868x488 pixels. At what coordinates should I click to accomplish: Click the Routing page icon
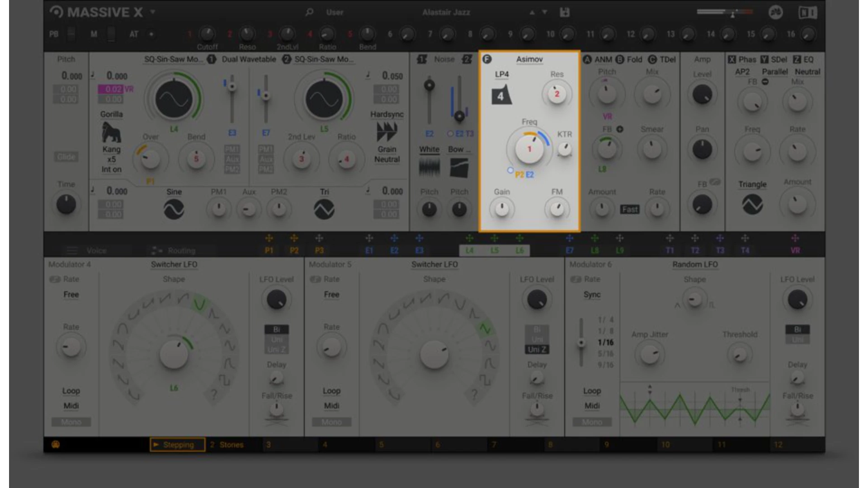coord(156,250)
